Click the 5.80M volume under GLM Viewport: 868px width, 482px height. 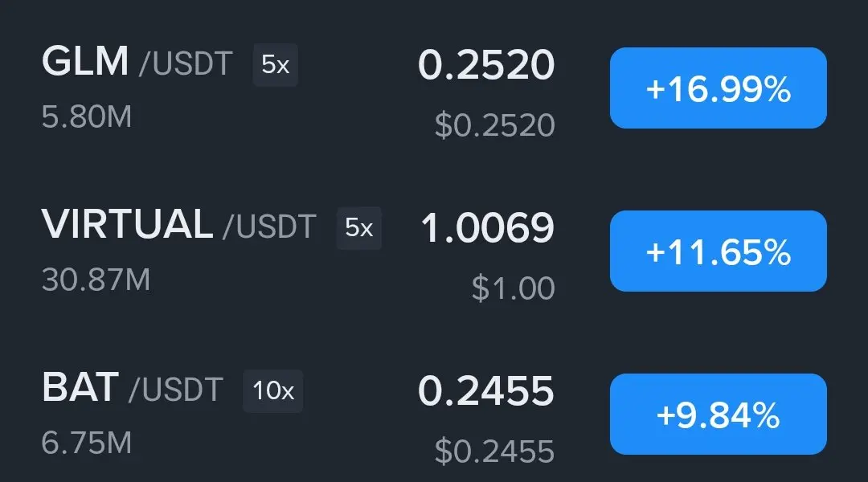pyautogui.click(x=87, y=116)
